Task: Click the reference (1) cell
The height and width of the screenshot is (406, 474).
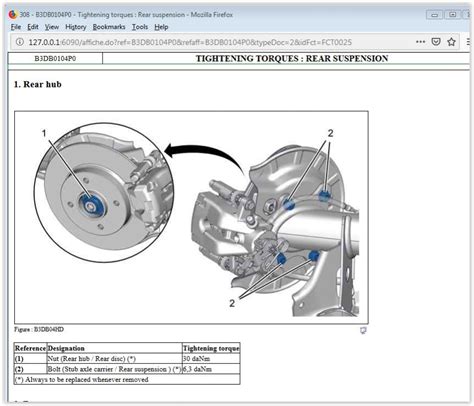Action: pos(30,359)
